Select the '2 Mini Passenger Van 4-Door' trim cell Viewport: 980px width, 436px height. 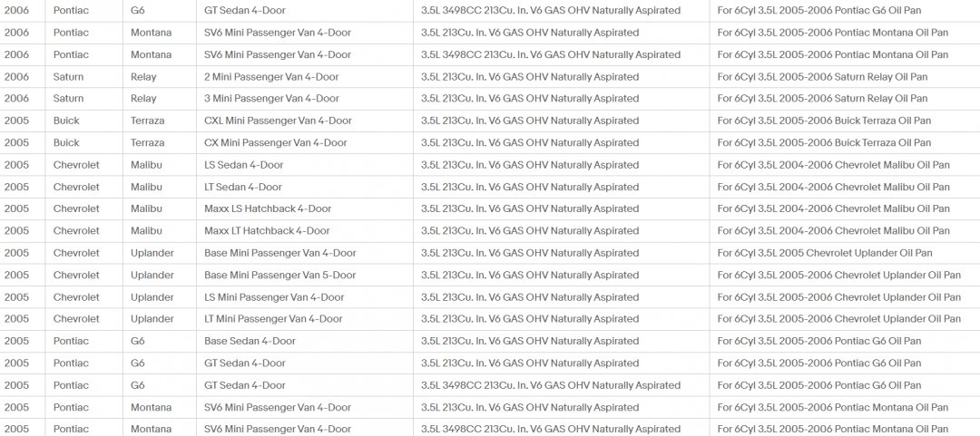[304, 77]
